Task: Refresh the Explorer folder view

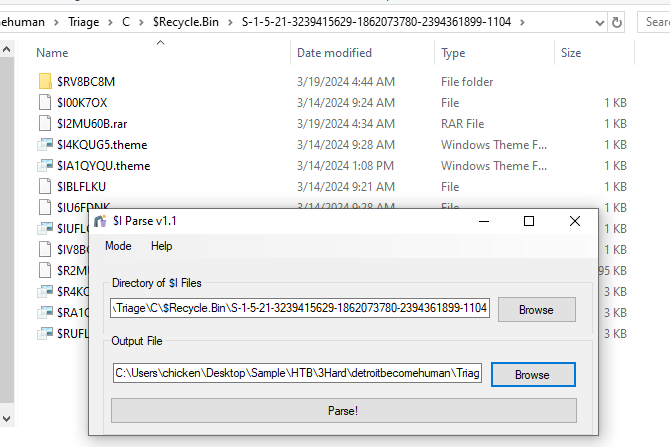Action: (618, 21)
